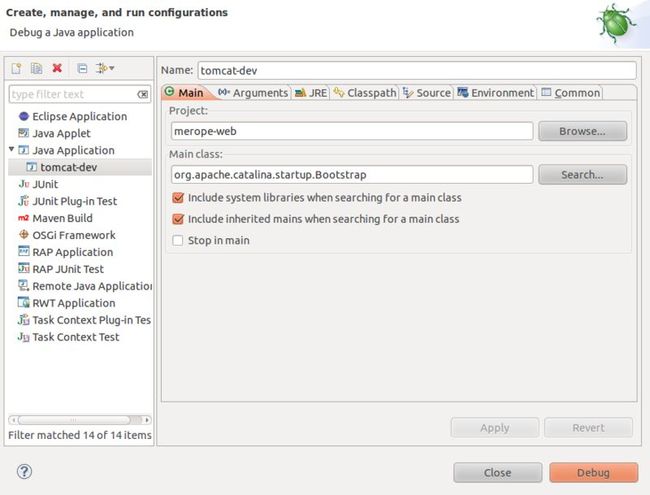Click the RWT Application icon
Image resolution: width=650 pixels, height=495 pixels.
click(24, 303)
